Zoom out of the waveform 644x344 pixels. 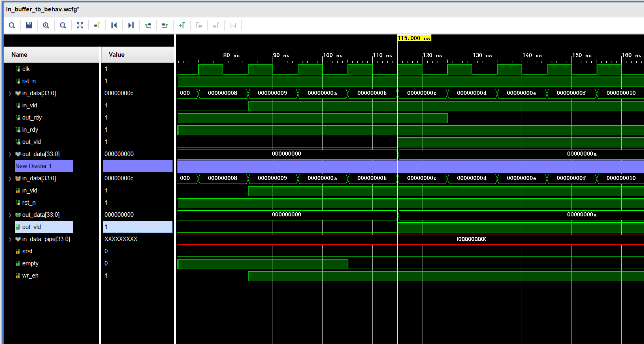coord(63,26)
